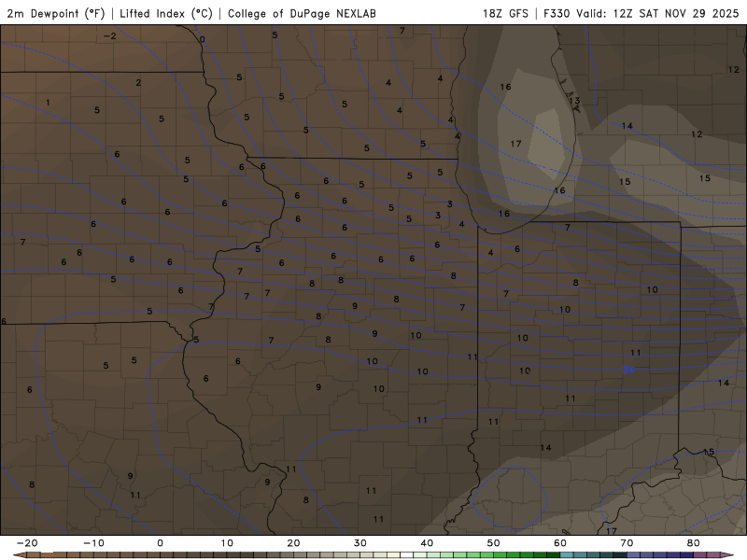Viewport: 747px width, 560px height.
Task: Click the color bar segment above 70
Action: [634, 555]
